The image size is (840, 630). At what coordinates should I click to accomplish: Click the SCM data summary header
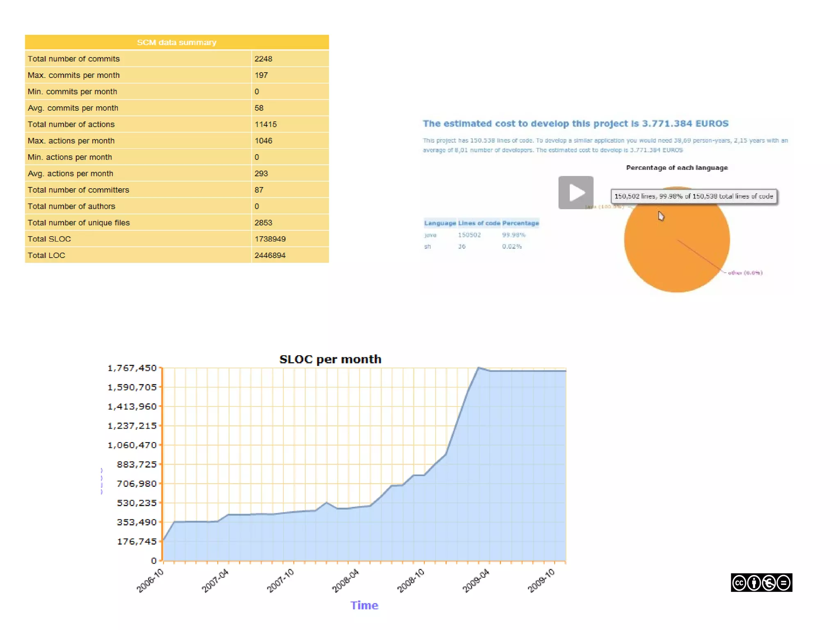[177, 42]
